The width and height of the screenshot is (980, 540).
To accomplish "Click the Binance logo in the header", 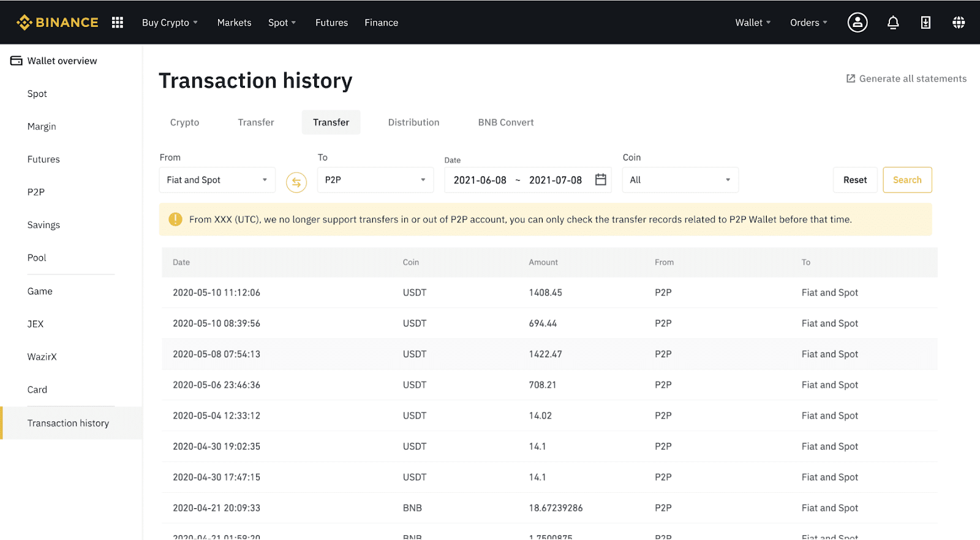I will 58,23.
